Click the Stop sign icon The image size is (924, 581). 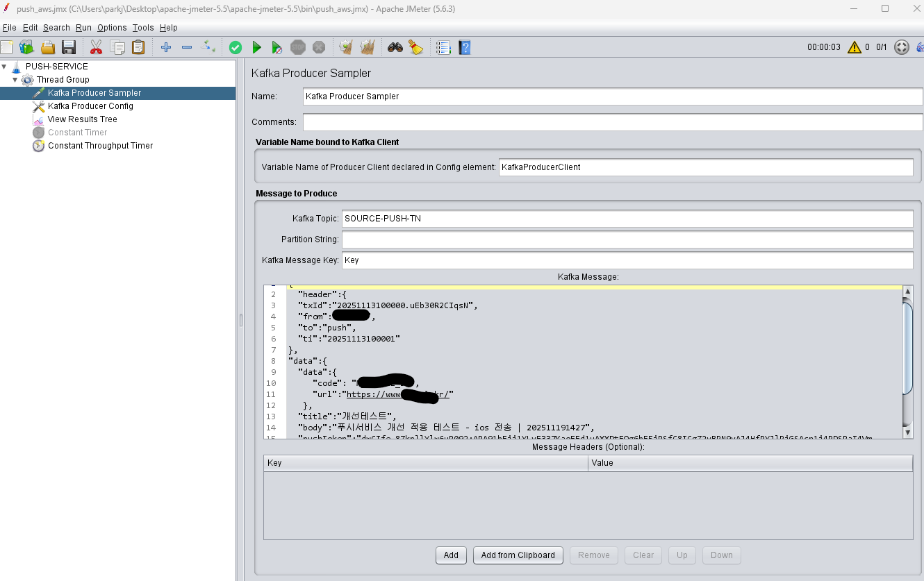click(x=298, y=47)
